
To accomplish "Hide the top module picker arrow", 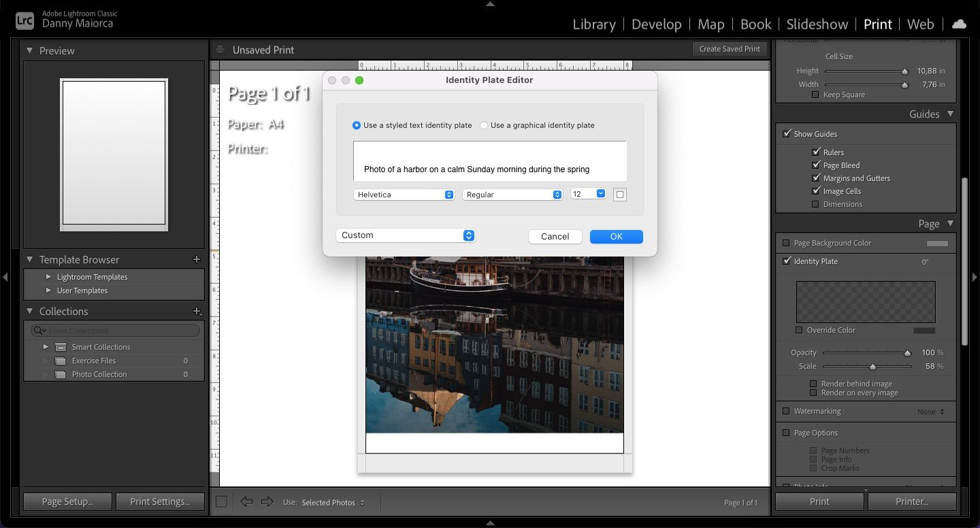I will 490,4.
